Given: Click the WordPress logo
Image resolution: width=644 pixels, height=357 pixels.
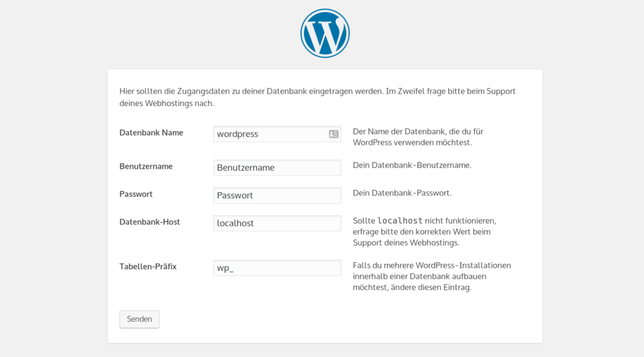Looking at the screenshot, I should pyautogui.click(x=325, y=33).
